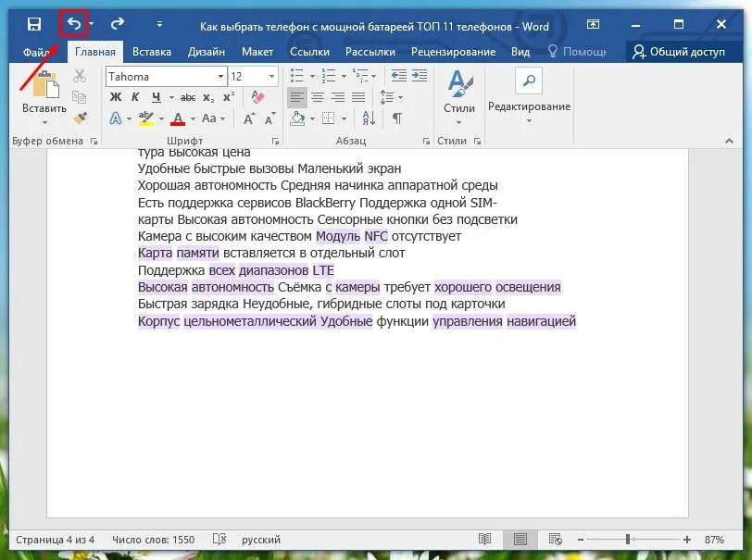Screen dimensions: 752x560
Task: Open the Tahoma font name combo box
Action: [x=166, y=77]
